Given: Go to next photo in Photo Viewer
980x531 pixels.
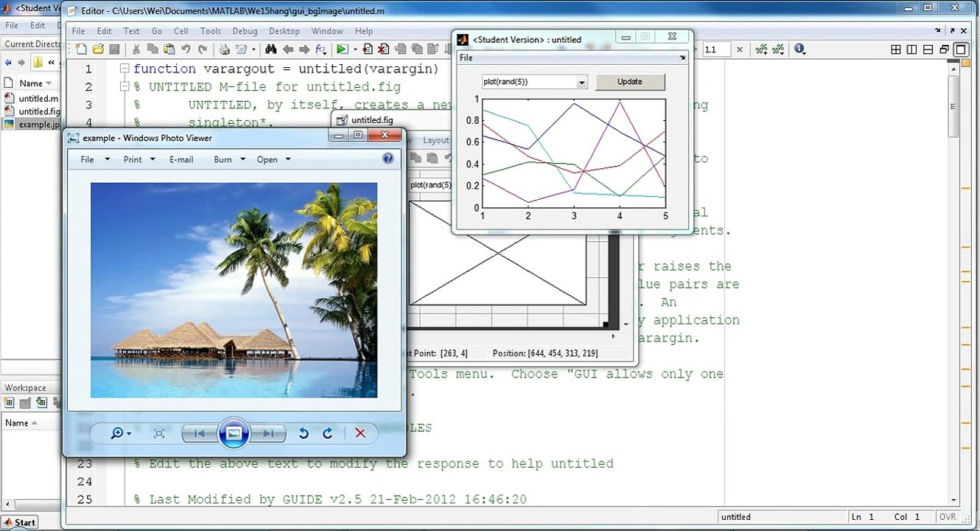Looking at the screenshot, I should coord(267,433).
